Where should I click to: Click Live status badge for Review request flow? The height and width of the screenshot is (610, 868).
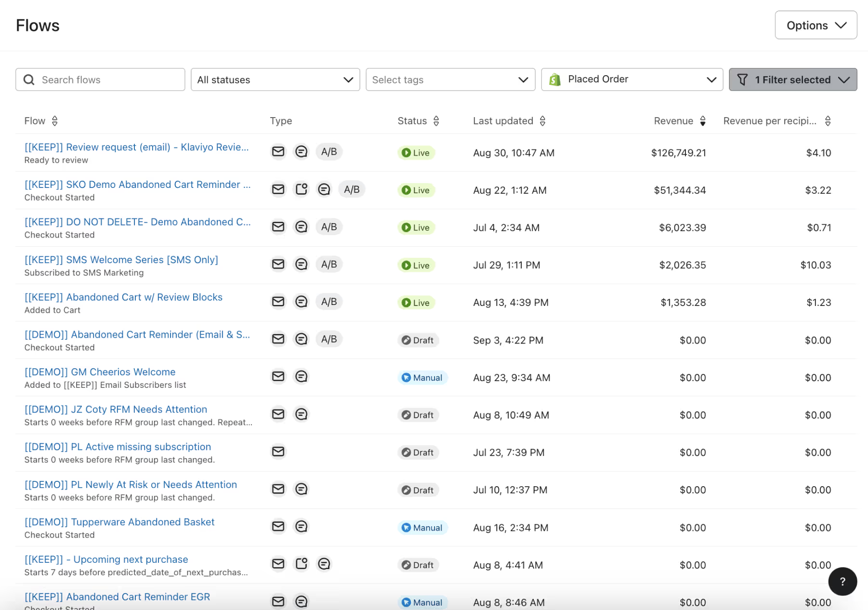[416, 153]
